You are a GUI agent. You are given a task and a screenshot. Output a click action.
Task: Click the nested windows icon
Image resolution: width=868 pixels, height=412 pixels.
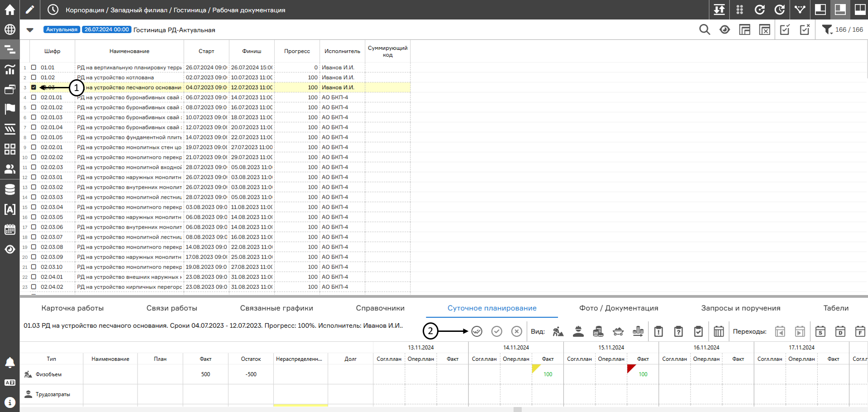coord(744,30)
